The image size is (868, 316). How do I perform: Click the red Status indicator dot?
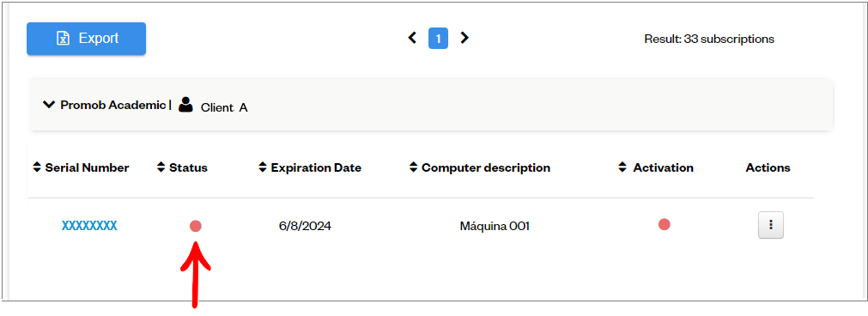click(196, 226)
